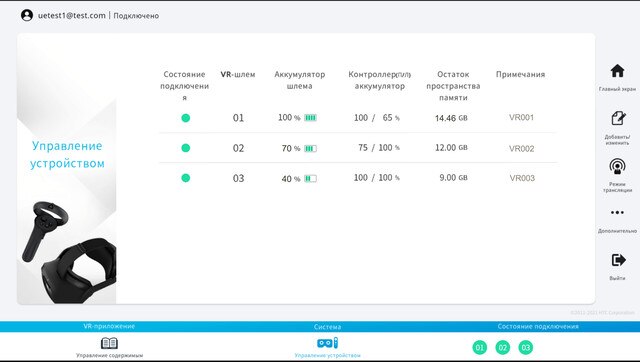The image size is (640, 362).
Task: Click the Выйти logout icon
Action: click(x=618, y=260)
